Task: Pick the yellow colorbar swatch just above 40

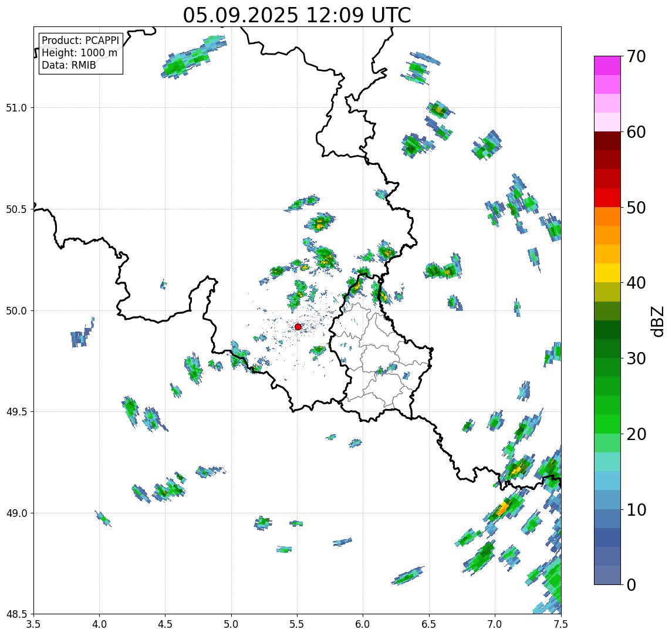Action: pos(607,273)
